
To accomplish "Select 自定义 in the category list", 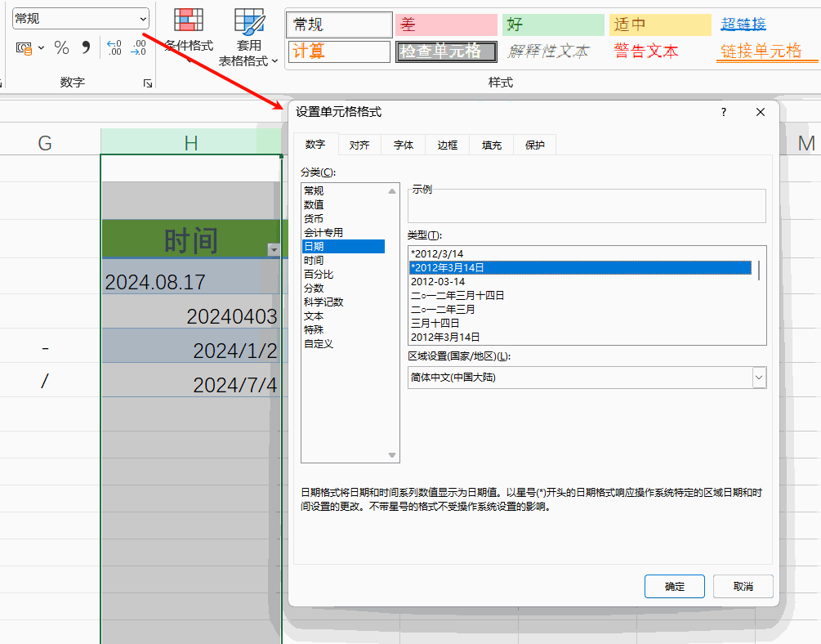I will point(319,344).
